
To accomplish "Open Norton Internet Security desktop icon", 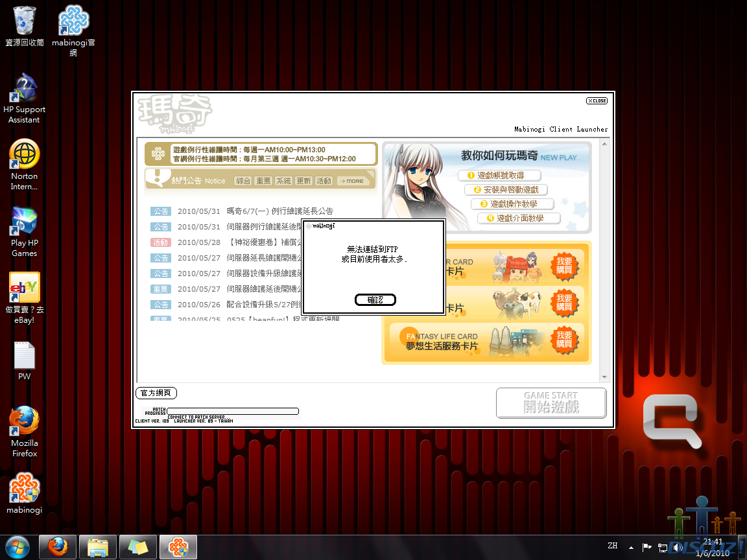I will [24, 165].
